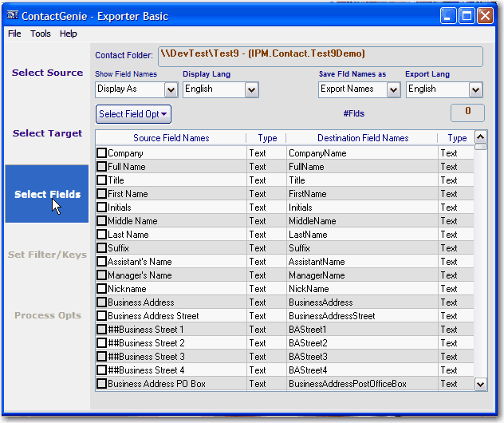Click the scroll up arrow of field list
504x423 pixels.
click(x=481, y=137)
